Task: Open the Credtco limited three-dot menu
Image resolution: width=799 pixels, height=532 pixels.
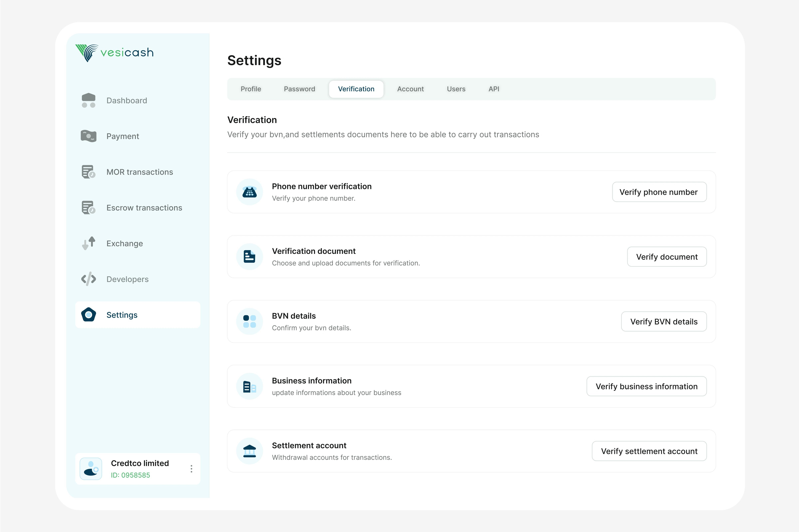Action: coord(192,468)
